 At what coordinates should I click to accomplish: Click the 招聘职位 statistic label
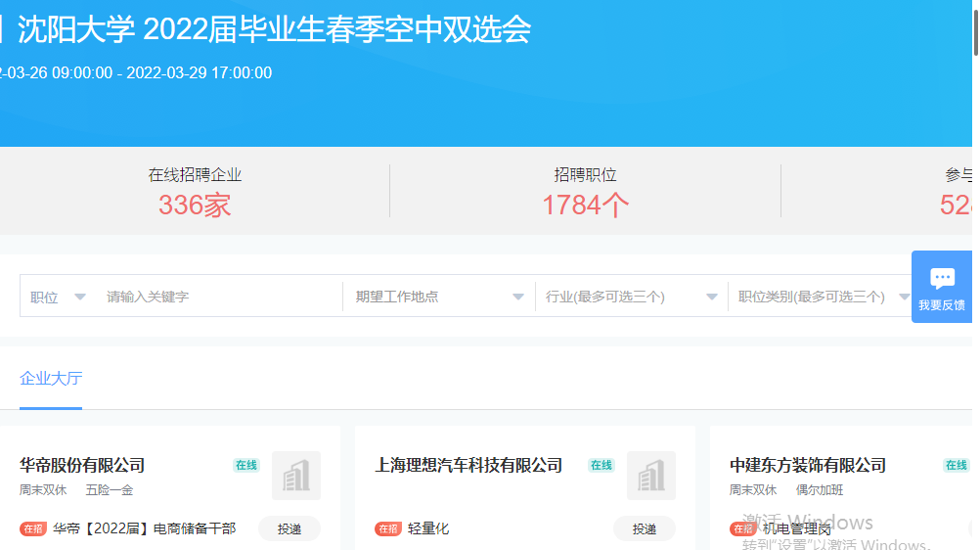(x=585, y=175)
